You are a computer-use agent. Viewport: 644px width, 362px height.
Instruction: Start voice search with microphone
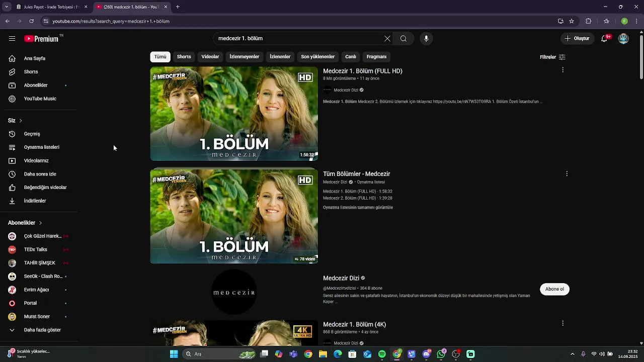coord(426,39)
